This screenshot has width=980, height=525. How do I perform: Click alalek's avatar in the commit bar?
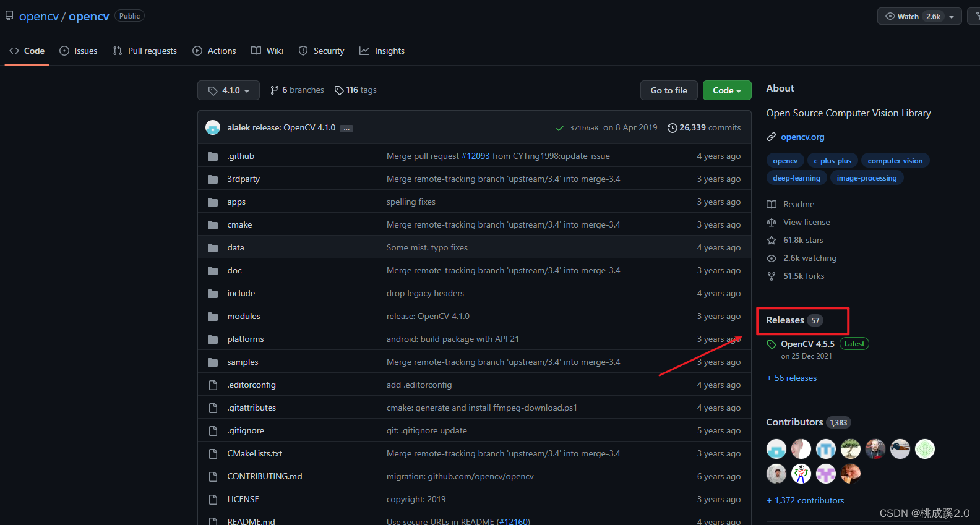pos(213,127)
